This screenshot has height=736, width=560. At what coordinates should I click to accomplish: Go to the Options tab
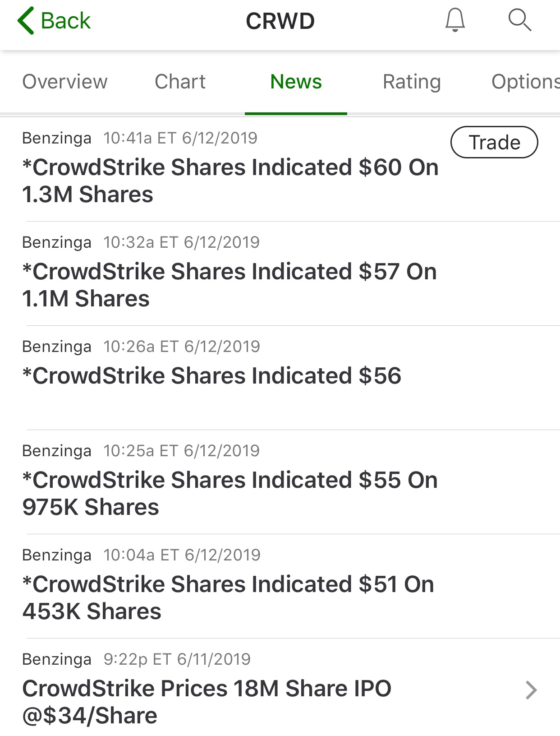click(525, 82)
